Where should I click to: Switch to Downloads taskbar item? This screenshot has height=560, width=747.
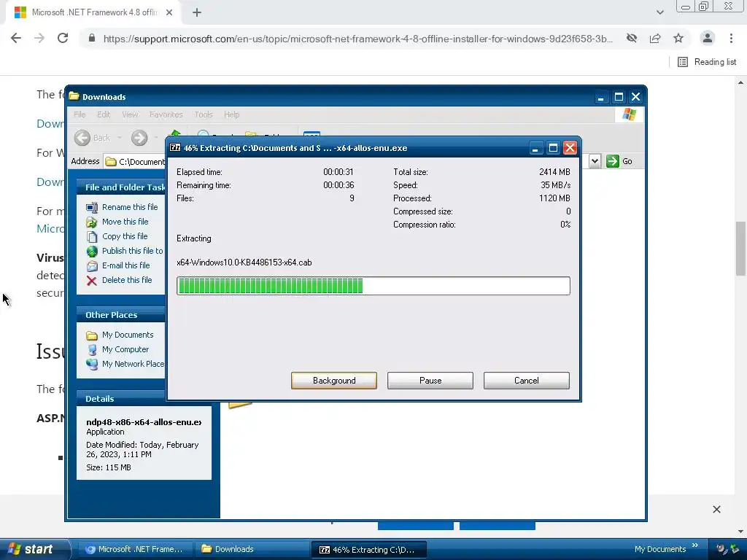click(252, 549)
